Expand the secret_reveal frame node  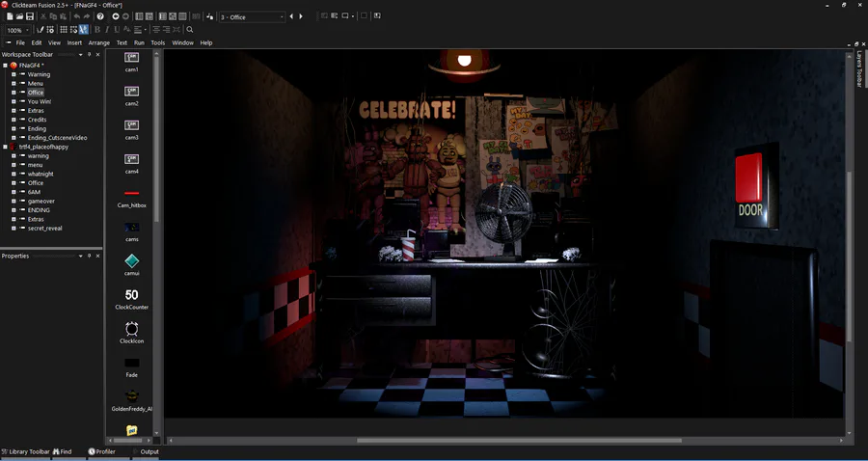tap(14, 228)
